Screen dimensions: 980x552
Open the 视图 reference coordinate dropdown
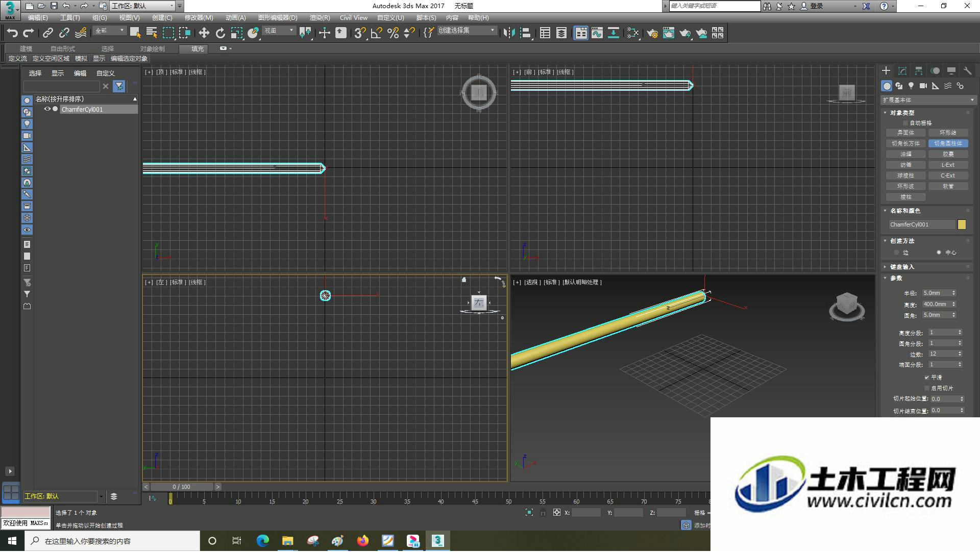coord(279,31)
